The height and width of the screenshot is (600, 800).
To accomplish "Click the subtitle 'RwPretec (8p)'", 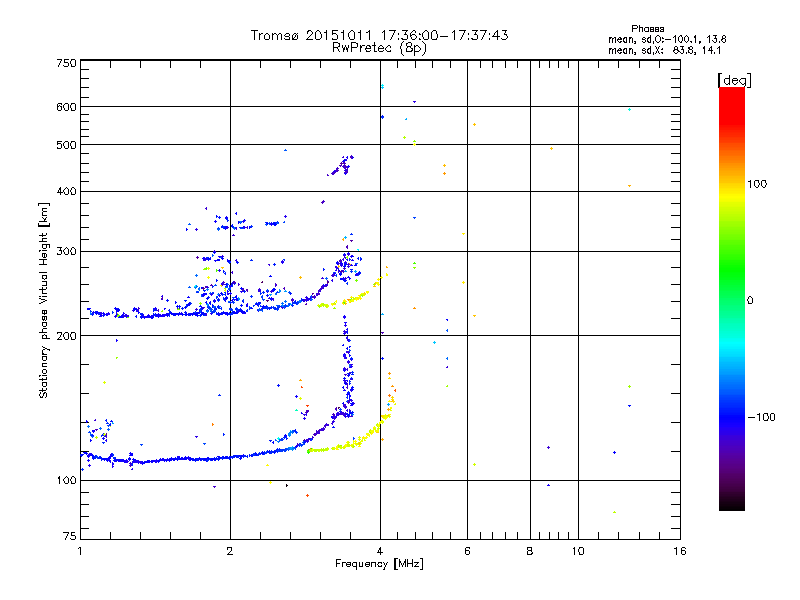I will coord(379,48).
